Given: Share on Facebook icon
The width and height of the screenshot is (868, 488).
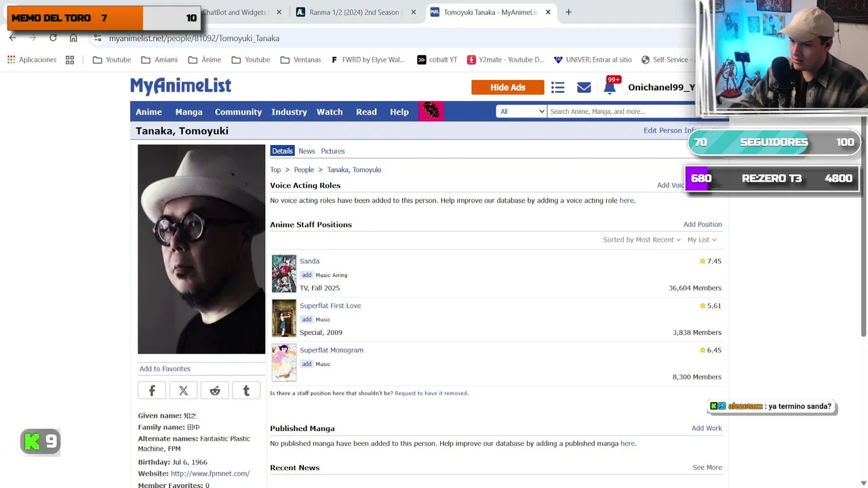Looking at the screenshot, I should [x=152, y=390].
